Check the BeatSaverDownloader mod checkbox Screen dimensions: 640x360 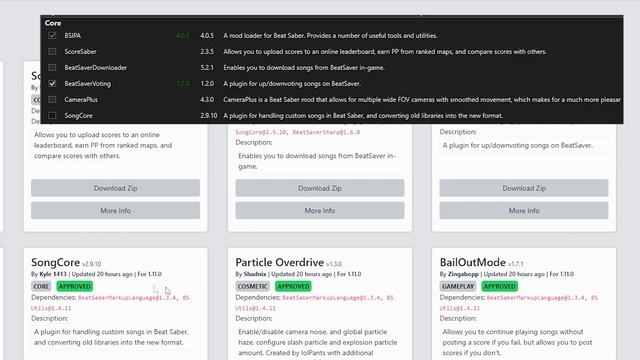pyautogui.click(x=52, y=67)
